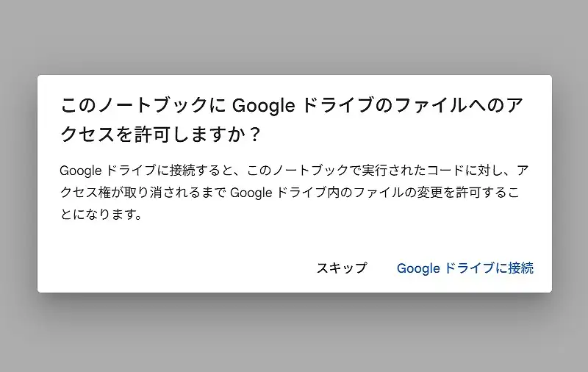Image resolution: width=588 pixels, height=372 pixels.
Task: Click the body text's first line
Action: point(294,171)
